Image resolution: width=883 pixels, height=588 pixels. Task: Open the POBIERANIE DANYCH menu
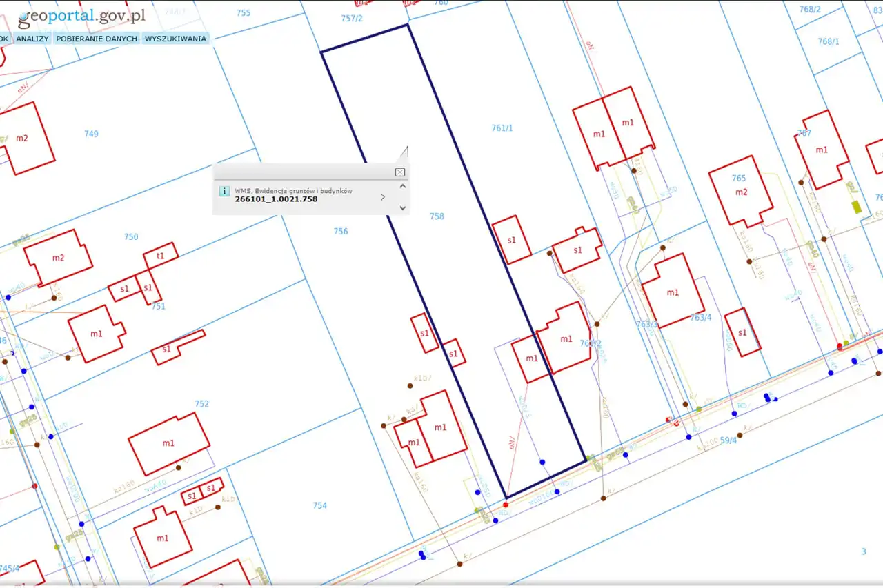click(x=97, y=39)
